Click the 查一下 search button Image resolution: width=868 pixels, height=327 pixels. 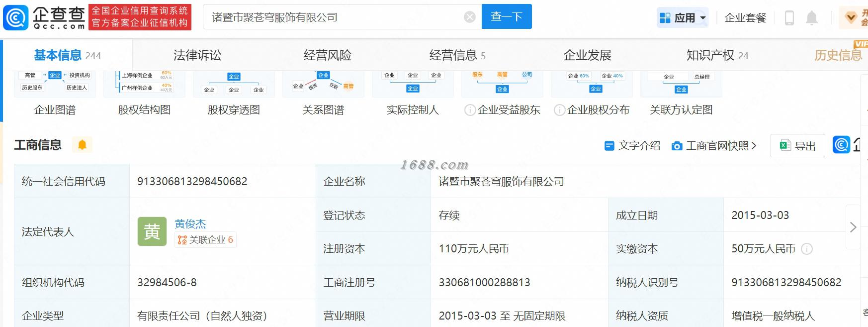507,16
